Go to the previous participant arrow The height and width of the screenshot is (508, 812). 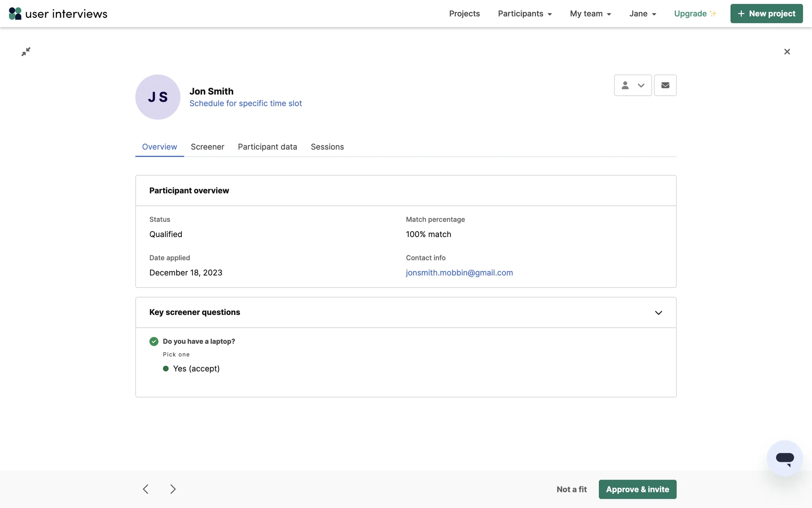[x=145, y=489]
